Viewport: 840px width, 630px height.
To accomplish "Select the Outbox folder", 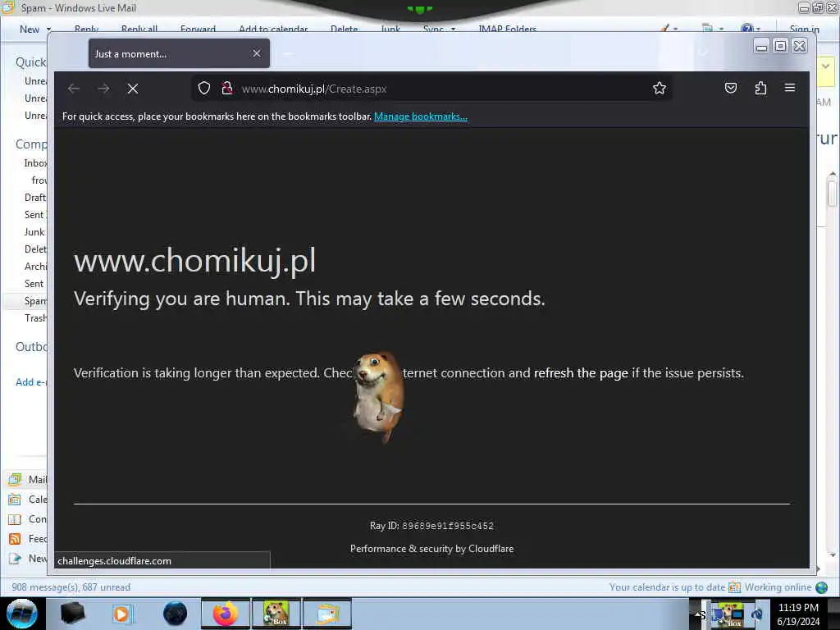I will point(31,347).
